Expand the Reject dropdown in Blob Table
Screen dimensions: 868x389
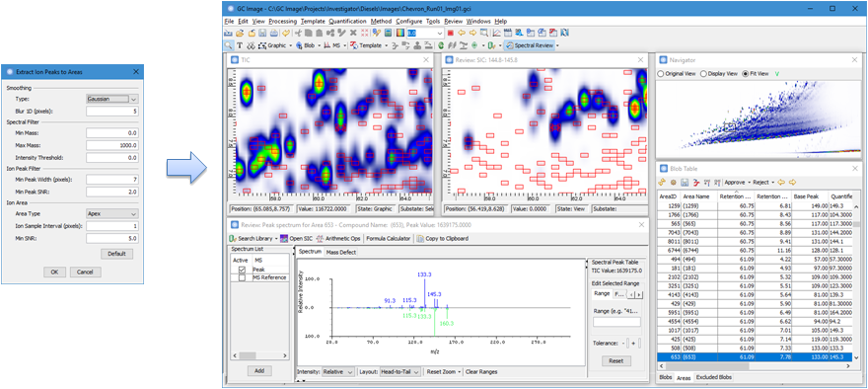773,182
